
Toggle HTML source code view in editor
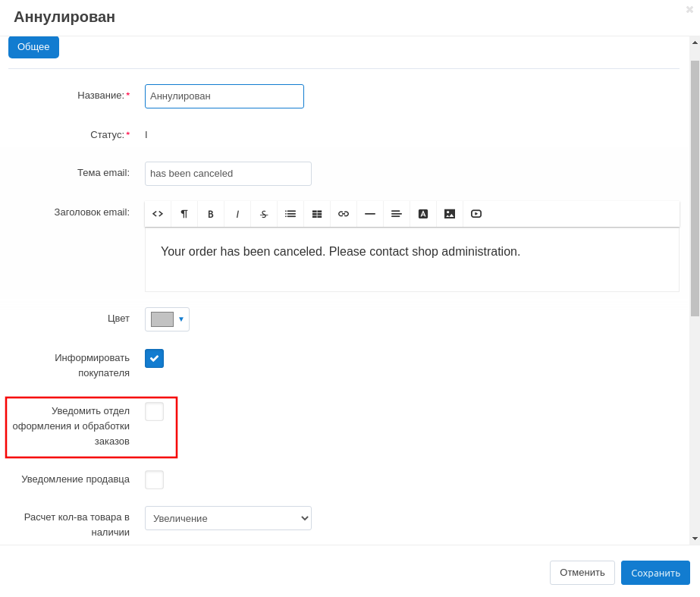(x=158, y=214)
